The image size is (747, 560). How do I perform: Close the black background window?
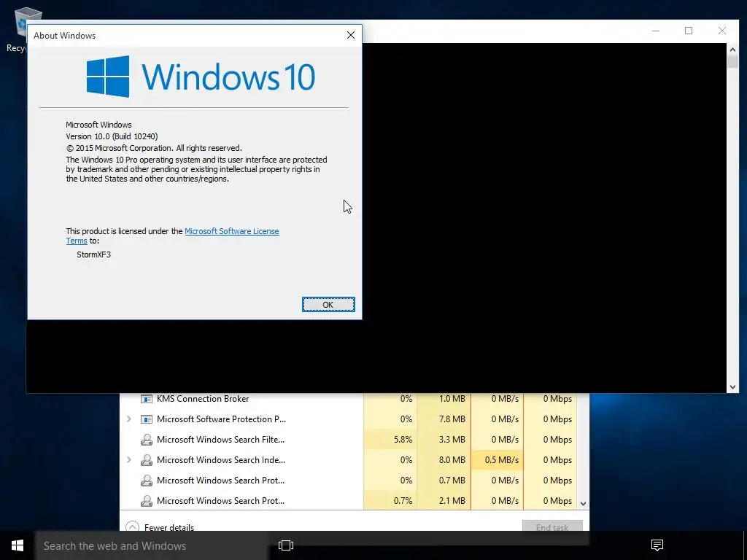point(721,31)
